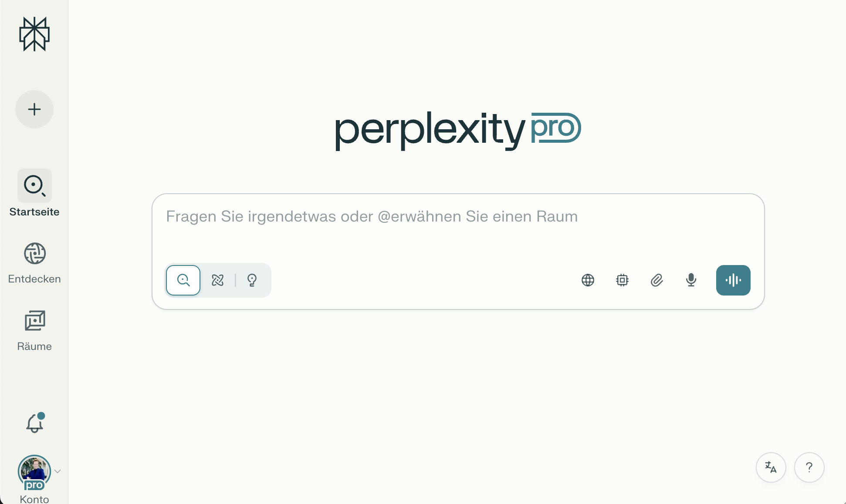Screen dimensions: 846x504
Task: Open the chip model selector
Action: [622, 280]
